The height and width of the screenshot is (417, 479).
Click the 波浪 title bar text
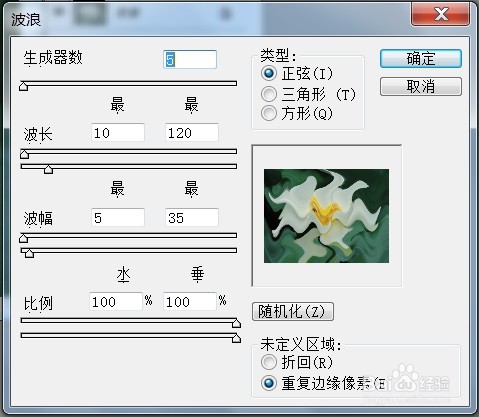click(26, 19)
